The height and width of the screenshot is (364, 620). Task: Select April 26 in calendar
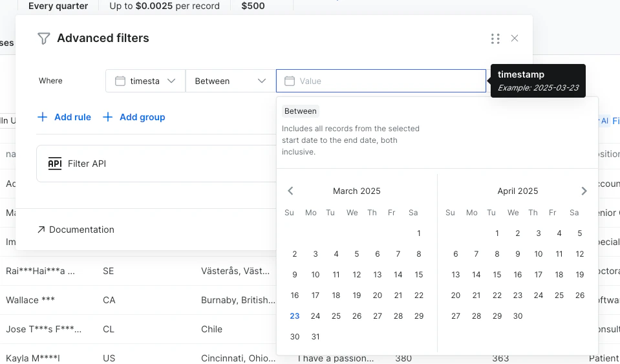click(x=580, y=295)
